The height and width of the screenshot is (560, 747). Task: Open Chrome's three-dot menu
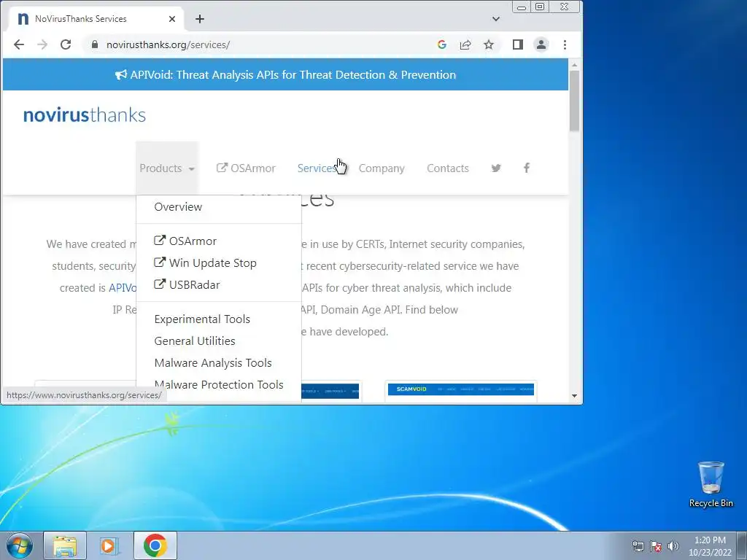(x=565, y=44)
